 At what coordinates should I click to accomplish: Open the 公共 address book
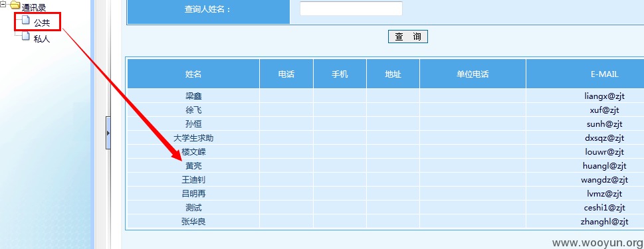coord(42,23)
